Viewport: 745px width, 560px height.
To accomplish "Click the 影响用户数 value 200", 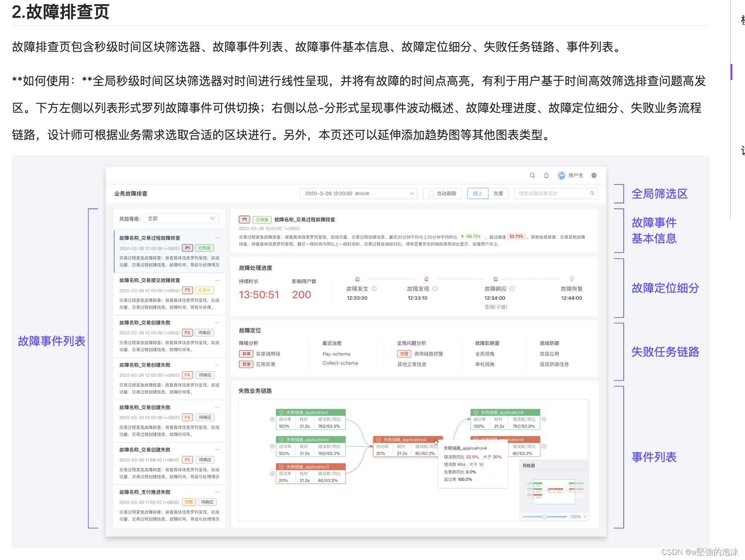I will tap(302, 295).
